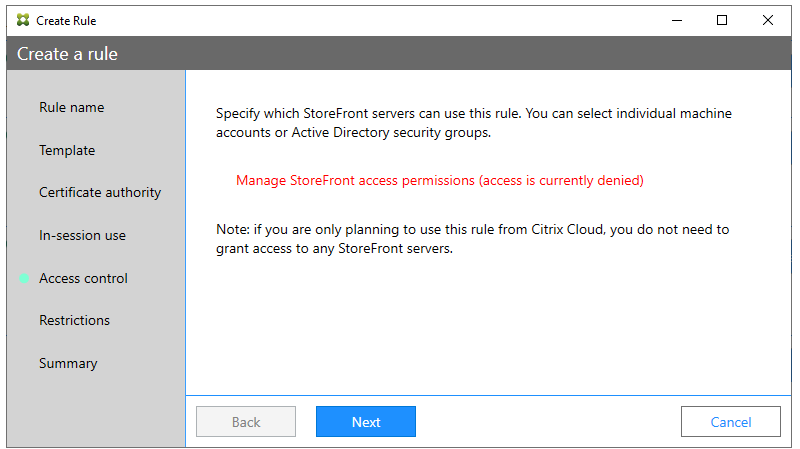
Task: Close the Create Rule dialog
Action: coord(768,20)
